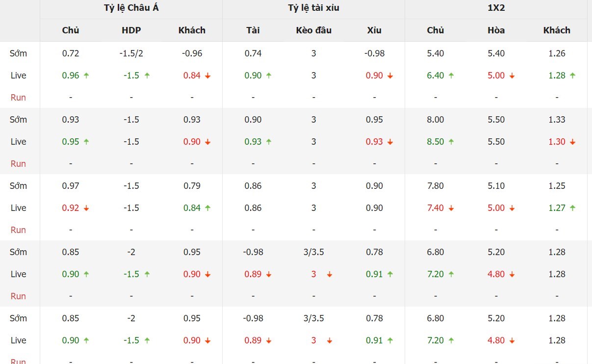Click the red down arrow next to 5.00 in first Live row
The height and width of the screenshot is (364, 592).
click(x=512, y=76)
